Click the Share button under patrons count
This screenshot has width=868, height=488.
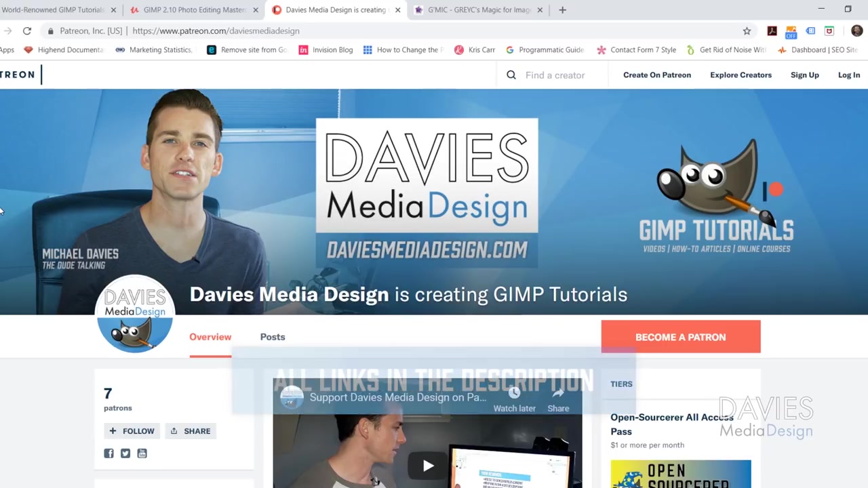191,431
